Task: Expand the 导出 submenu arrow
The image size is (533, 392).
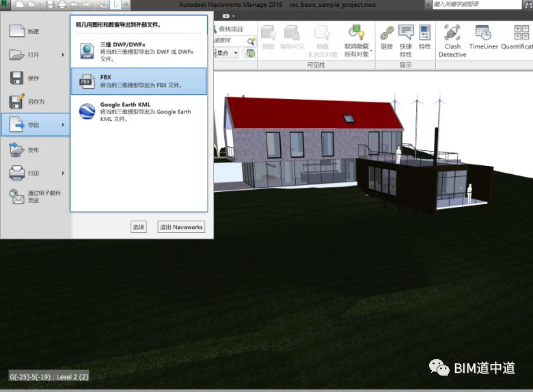Action: [x=64, y=125]
